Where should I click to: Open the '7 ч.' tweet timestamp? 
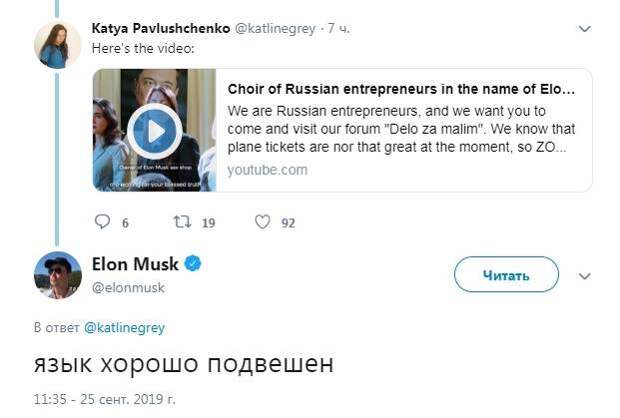coord(339,29)
